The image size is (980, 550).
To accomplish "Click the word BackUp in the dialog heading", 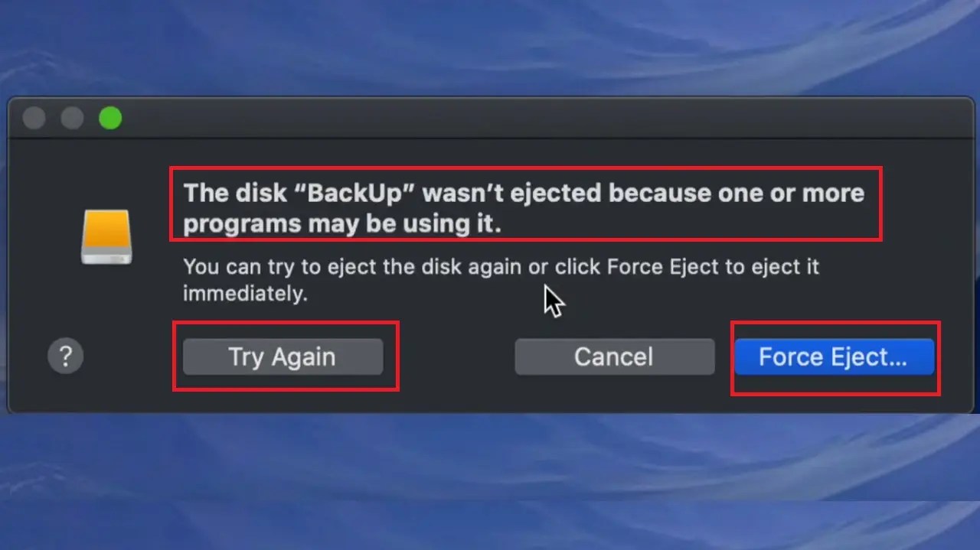I will click(354, 193).
